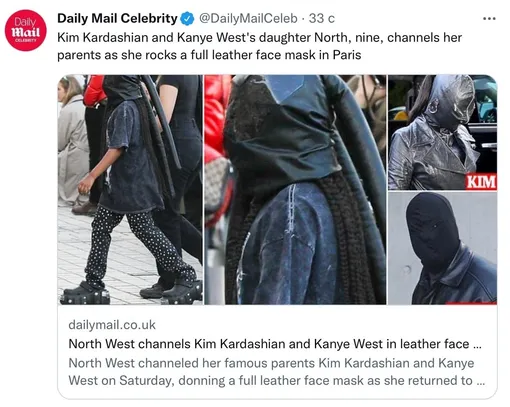This screenshot has height=407, width=510.
Task: Click the link card description text
Action: click(277, 372)
